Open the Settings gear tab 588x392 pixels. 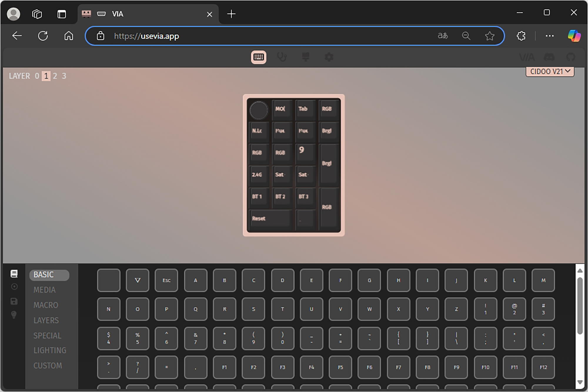[x=329, y=57]
